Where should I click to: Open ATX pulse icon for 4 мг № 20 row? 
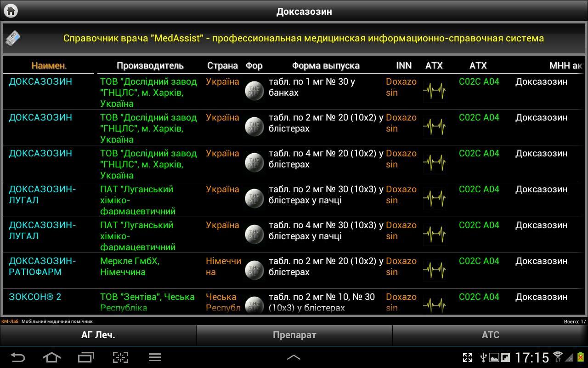click(434, 162)
